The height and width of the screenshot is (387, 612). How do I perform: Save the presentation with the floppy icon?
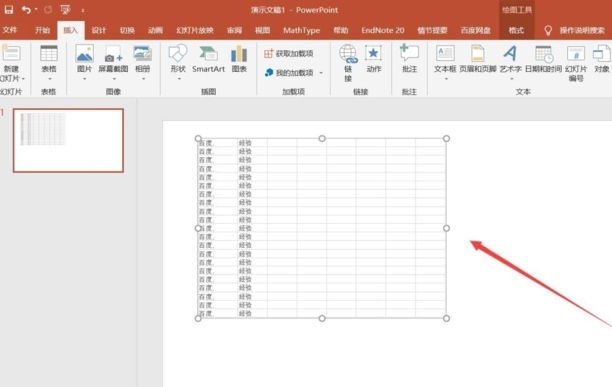click(x=9, y=10)
